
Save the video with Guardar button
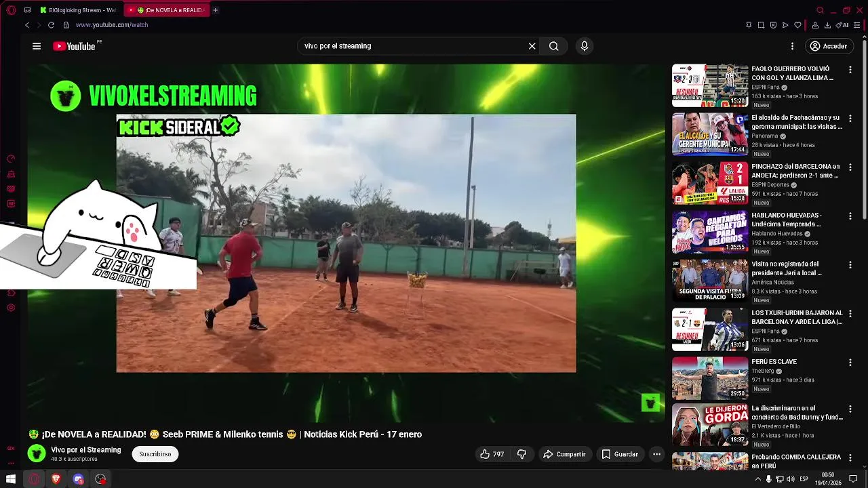coord(620,454)
